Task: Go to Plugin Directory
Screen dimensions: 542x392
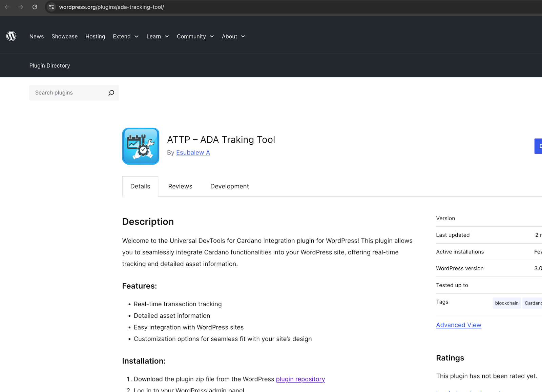Action: pos(50,66)
